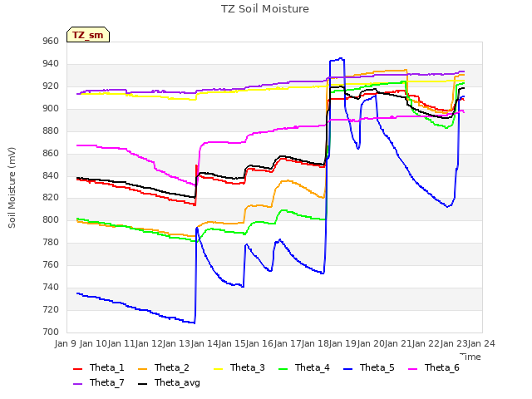Click the green Theta_4 legend color marker
The image size is (532, 399).
pos(283,369)
